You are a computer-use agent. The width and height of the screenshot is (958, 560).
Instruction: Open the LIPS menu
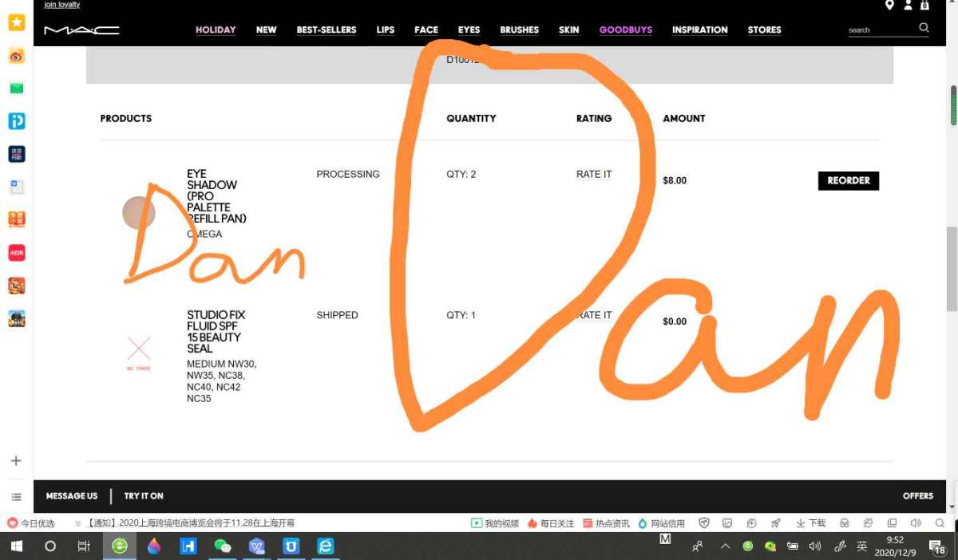(x=386, y=30)
